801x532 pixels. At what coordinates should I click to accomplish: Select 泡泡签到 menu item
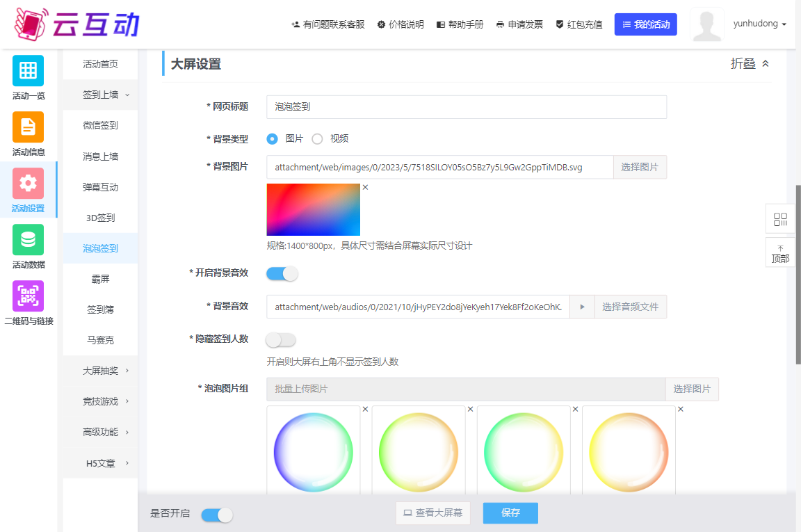pyautogui.click(x=101, y=248)
